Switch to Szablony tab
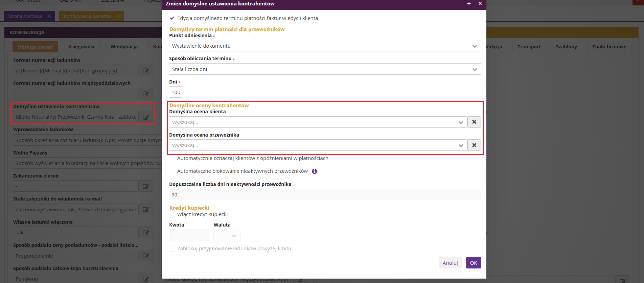 (x=567, y=47)
